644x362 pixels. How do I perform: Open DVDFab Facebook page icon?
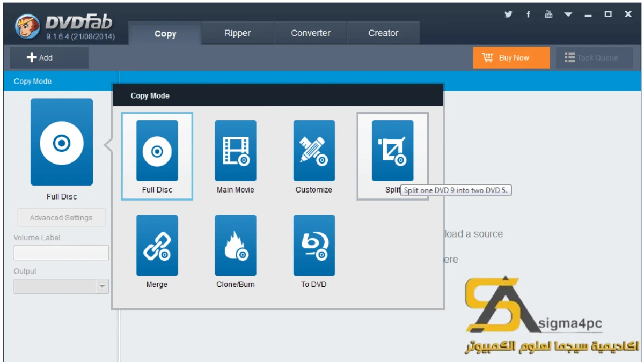[x=528, y=14]
